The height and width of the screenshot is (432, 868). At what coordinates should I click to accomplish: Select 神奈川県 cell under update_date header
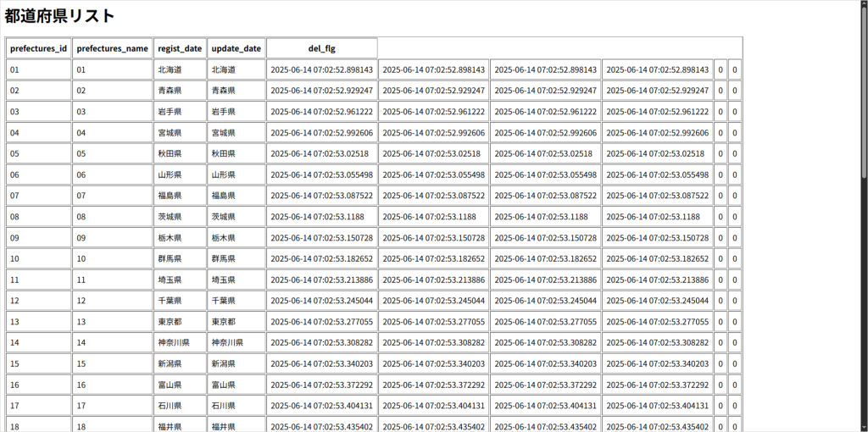(236, 343)
